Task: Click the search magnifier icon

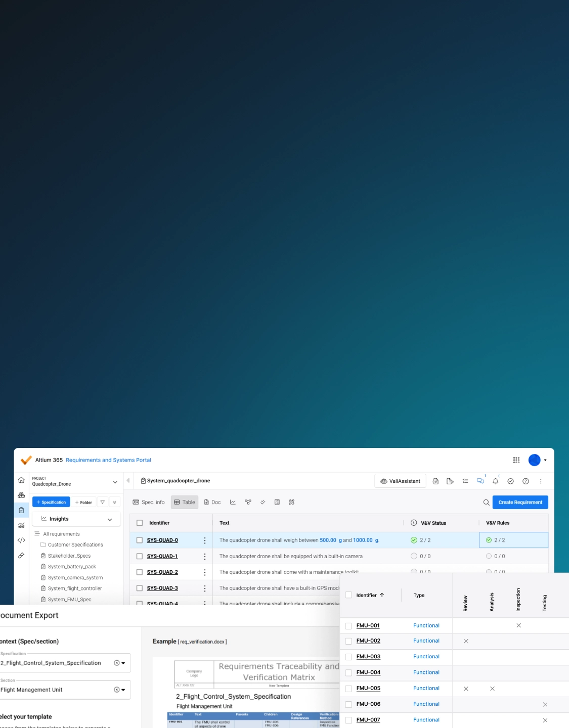Action: (x=486, y=503)
